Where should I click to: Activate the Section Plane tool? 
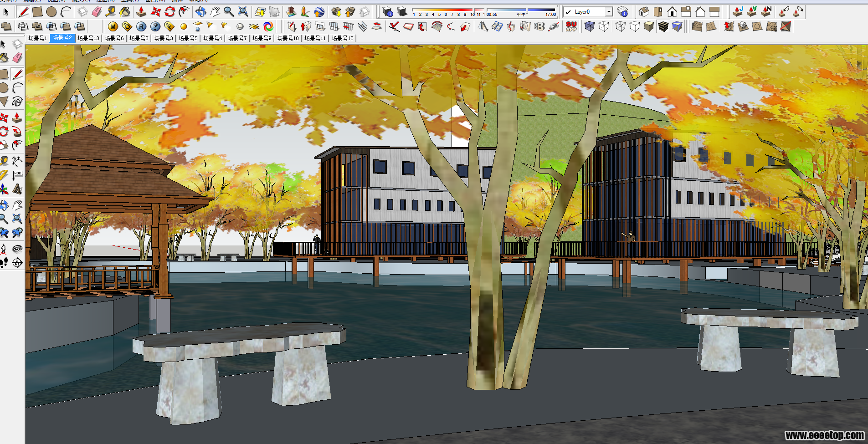pyautogui.click(x=17, y=263)
